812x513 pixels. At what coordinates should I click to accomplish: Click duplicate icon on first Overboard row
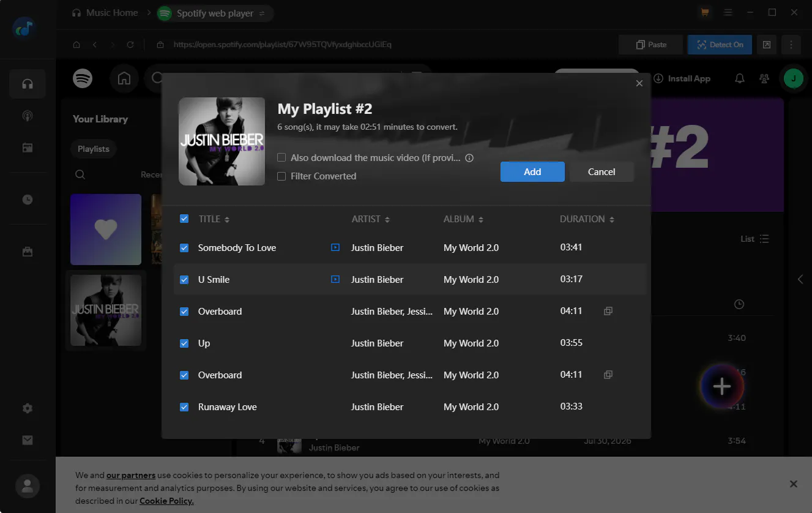point(608,311)
